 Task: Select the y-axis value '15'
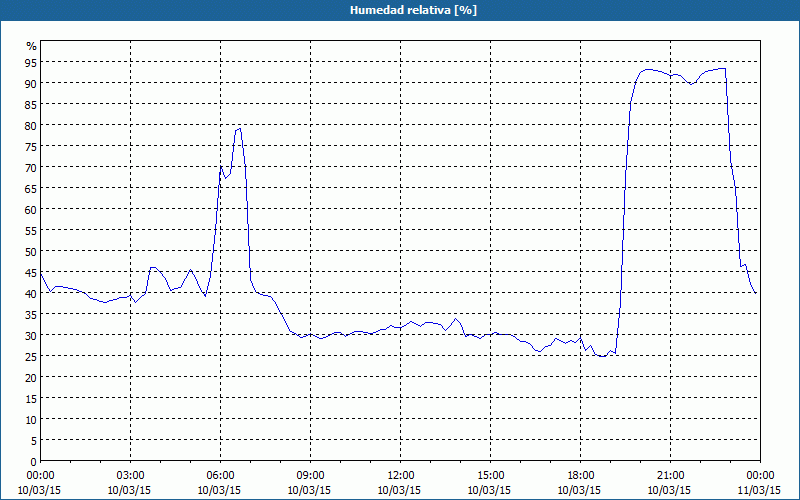tap(31, 398)
